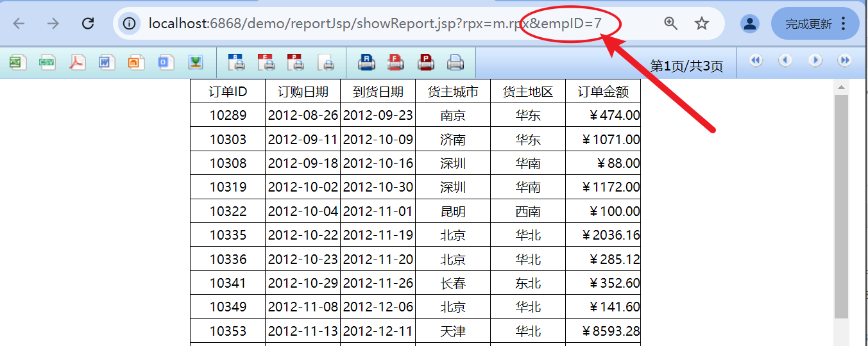
Task: Select order ID cell 10349
Action: coord(228,307)
